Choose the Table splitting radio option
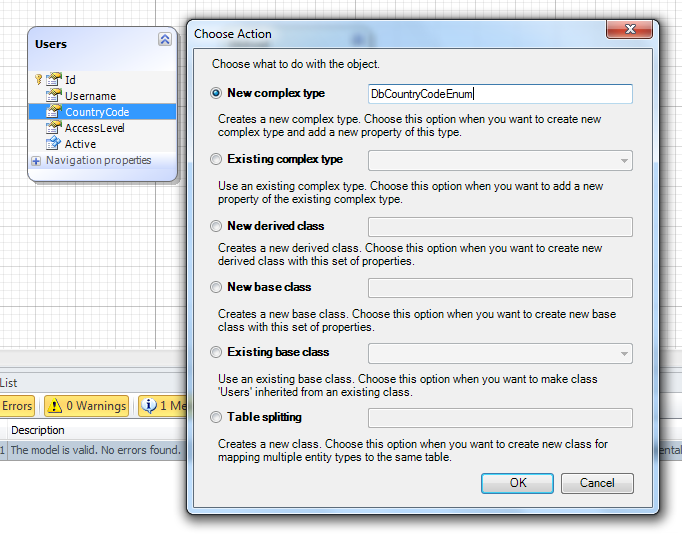 [x=216, y=417]
